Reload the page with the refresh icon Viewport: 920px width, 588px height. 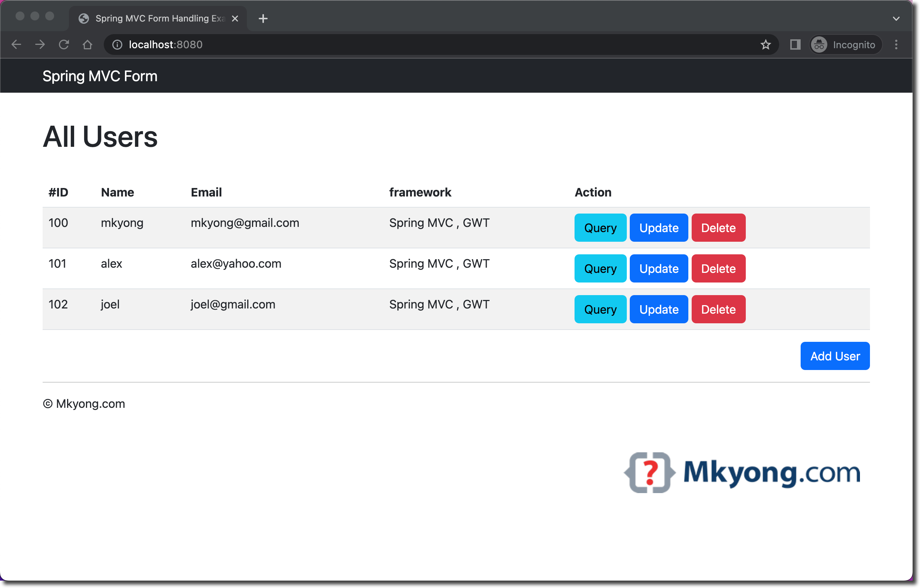[x=64, y=44]
